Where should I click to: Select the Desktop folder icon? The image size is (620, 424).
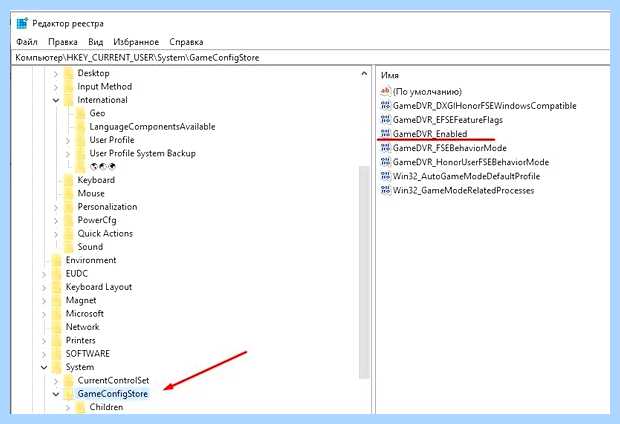[x=68, y=73]
